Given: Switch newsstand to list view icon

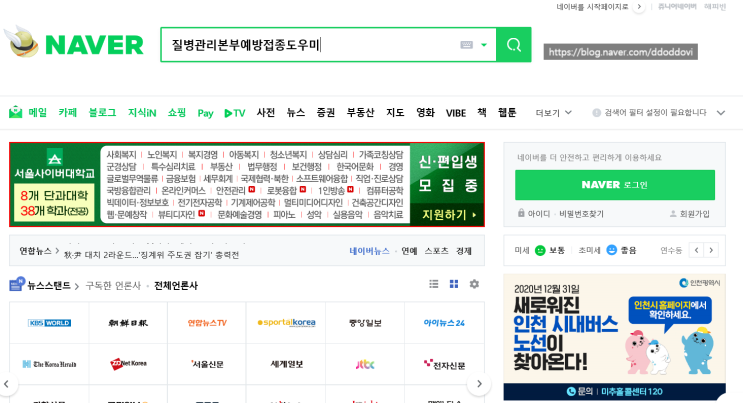Looking at the screenshot, I should [434, 284].
